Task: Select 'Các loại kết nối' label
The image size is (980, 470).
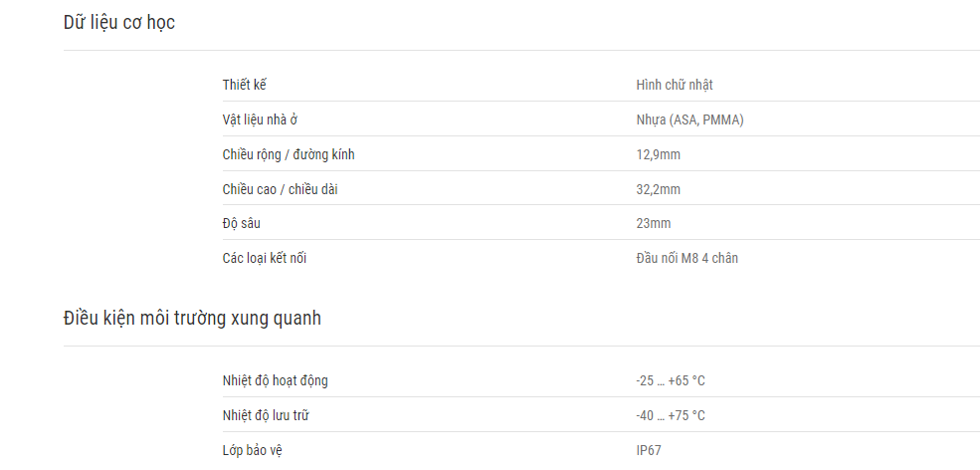Action: coord(265,258)
